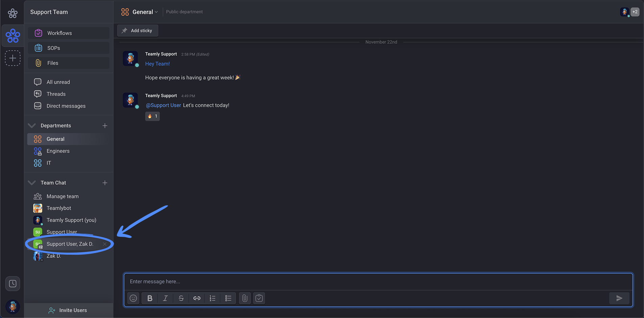Screen dimensions: 644x318
Task: Click the +2 members badge
Action: 635,12
